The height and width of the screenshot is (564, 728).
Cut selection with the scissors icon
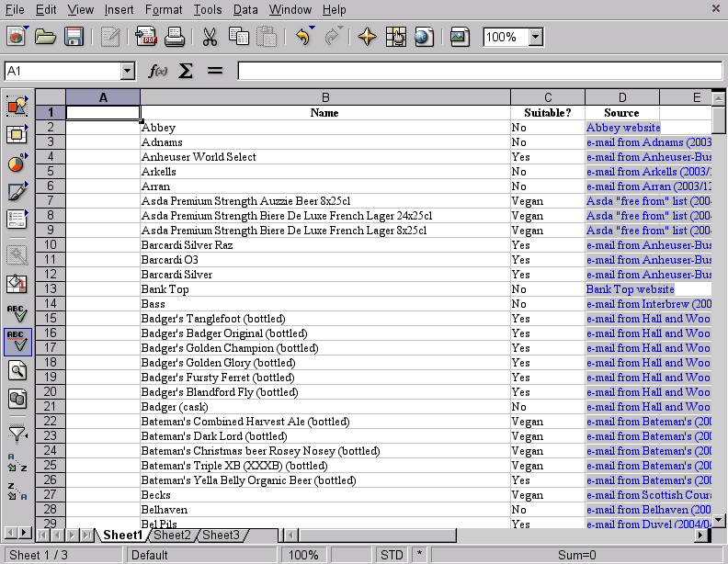pyautogui.click(x=210, y=37)
